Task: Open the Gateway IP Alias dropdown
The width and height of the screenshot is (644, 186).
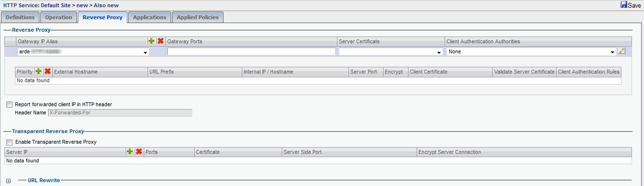Action: click(146, 52)
